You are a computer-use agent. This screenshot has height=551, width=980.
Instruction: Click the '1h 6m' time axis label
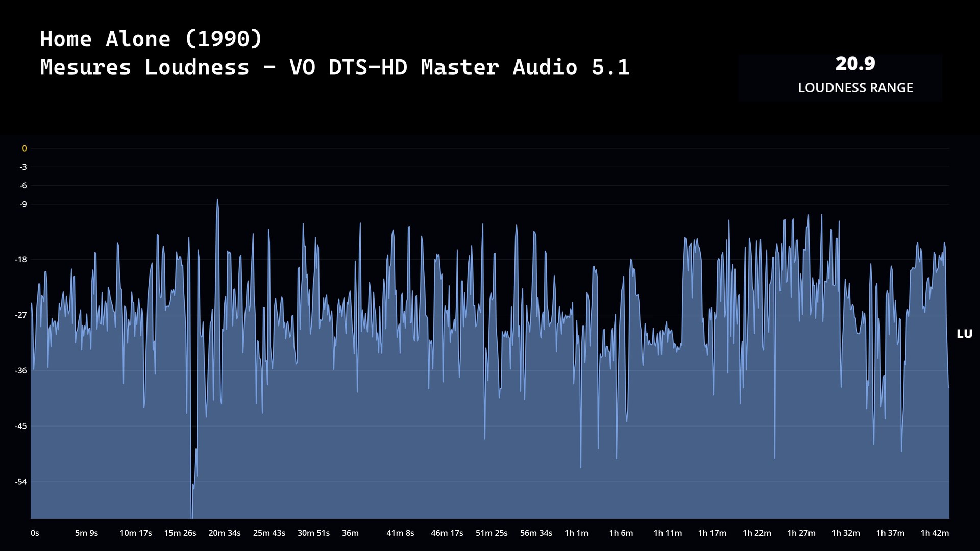point(621,533)
